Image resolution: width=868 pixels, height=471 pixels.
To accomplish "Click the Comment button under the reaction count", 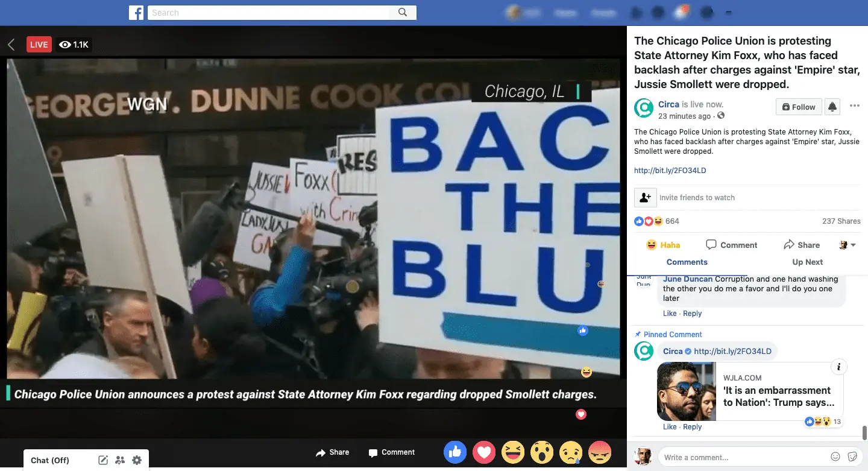I will [x=732, y=245].
